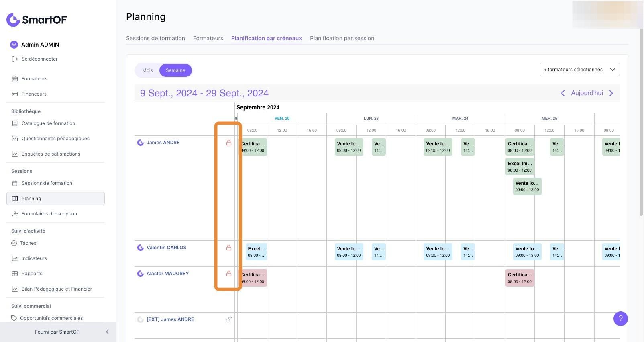The width and height of the screenshot is (644, 342).
Task: Go to next week with right chevron
Action: 611,93
